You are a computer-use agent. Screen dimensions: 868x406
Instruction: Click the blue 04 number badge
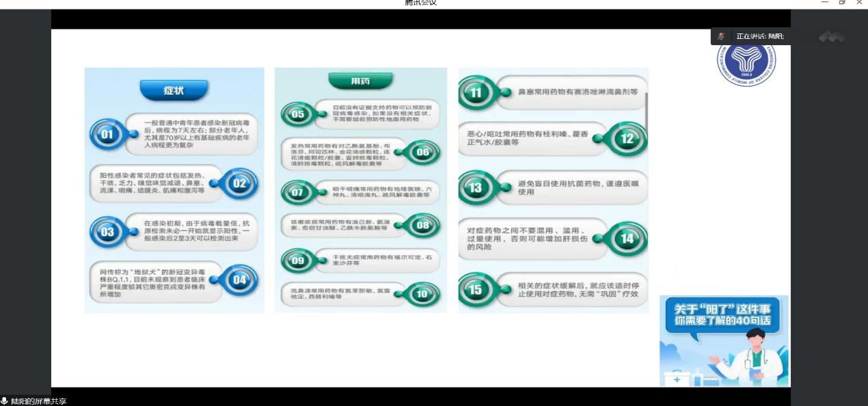click(238, 280)
